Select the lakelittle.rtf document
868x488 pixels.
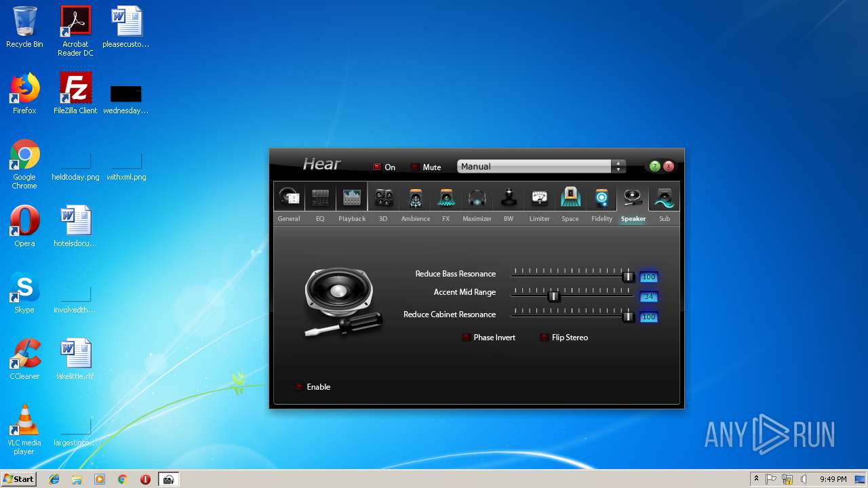tap(75, 359)
